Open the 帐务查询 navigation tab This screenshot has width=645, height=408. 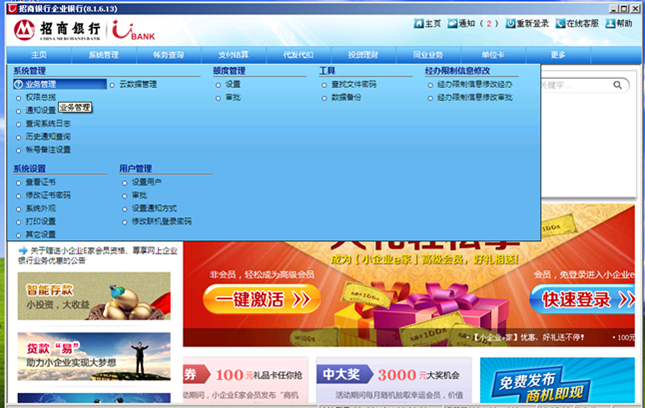169,55
